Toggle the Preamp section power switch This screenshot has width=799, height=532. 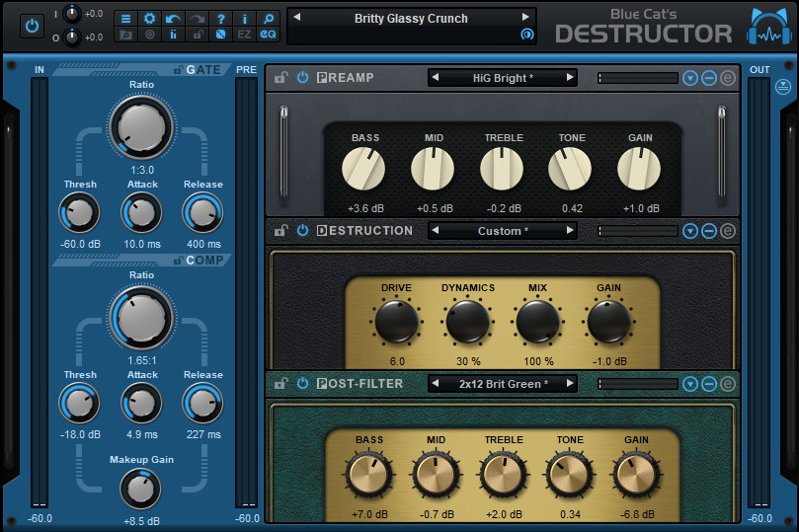pyautogui.click(x=302, y=78)
